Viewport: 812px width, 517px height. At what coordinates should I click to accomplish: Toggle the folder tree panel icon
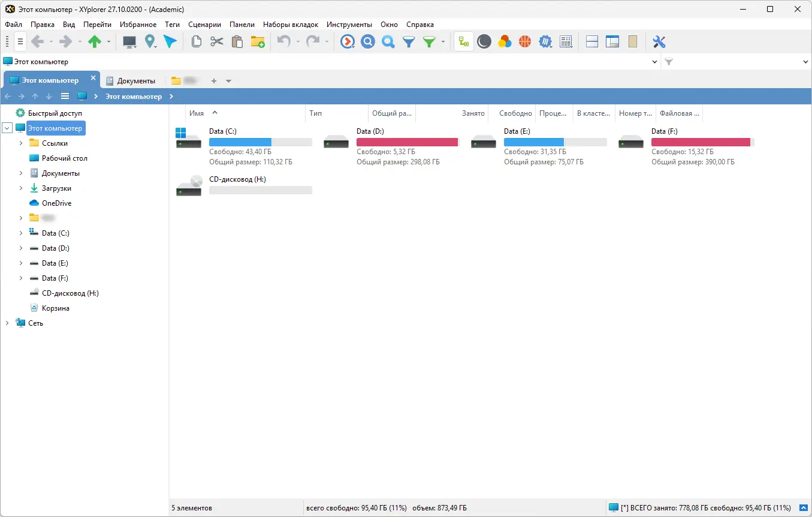463,41
